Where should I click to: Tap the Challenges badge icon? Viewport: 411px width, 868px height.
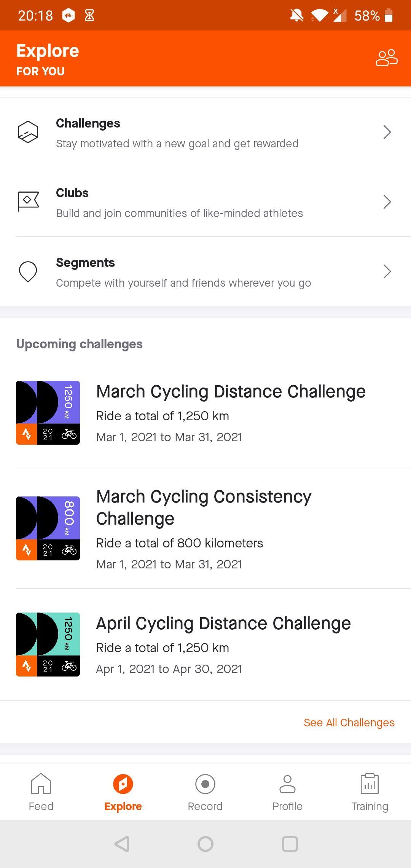pos(28,132)
